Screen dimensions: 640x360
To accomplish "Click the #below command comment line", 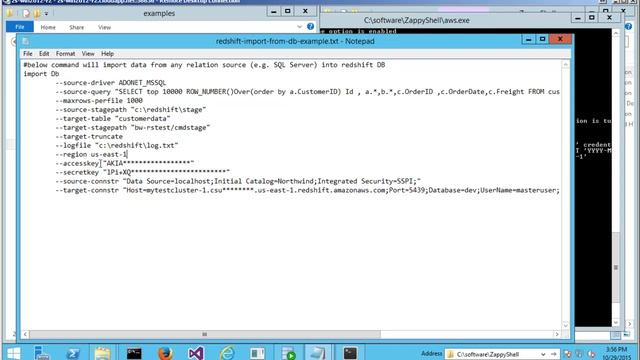I will click(204, 65).
